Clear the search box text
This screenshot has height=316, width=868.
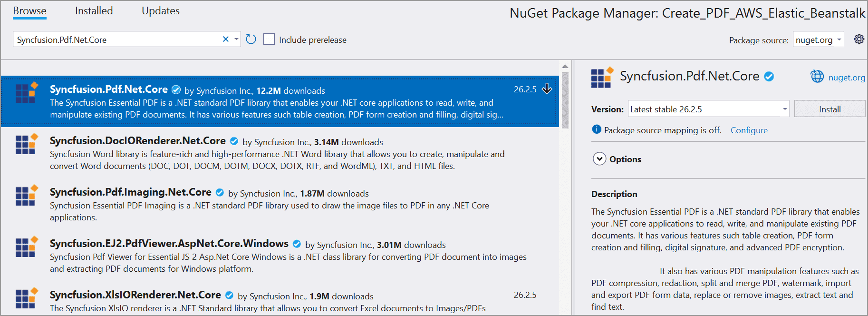(226, 39)
